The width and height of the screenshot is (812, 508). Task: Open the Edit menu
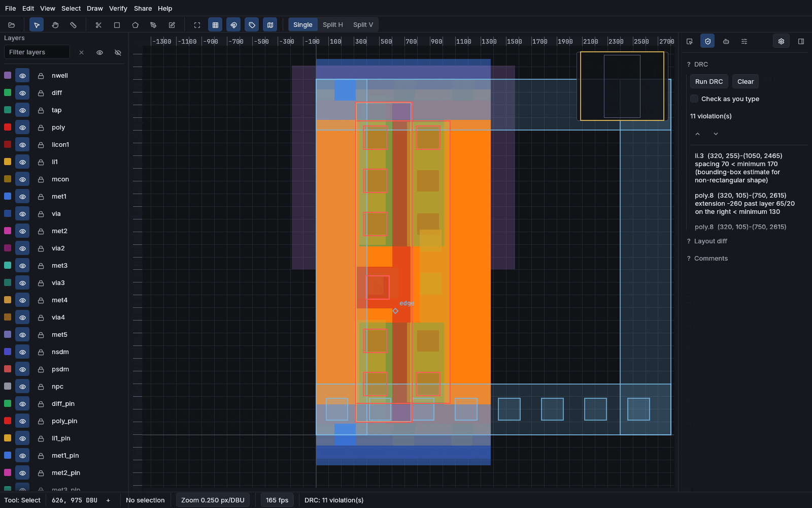(28, 9)
